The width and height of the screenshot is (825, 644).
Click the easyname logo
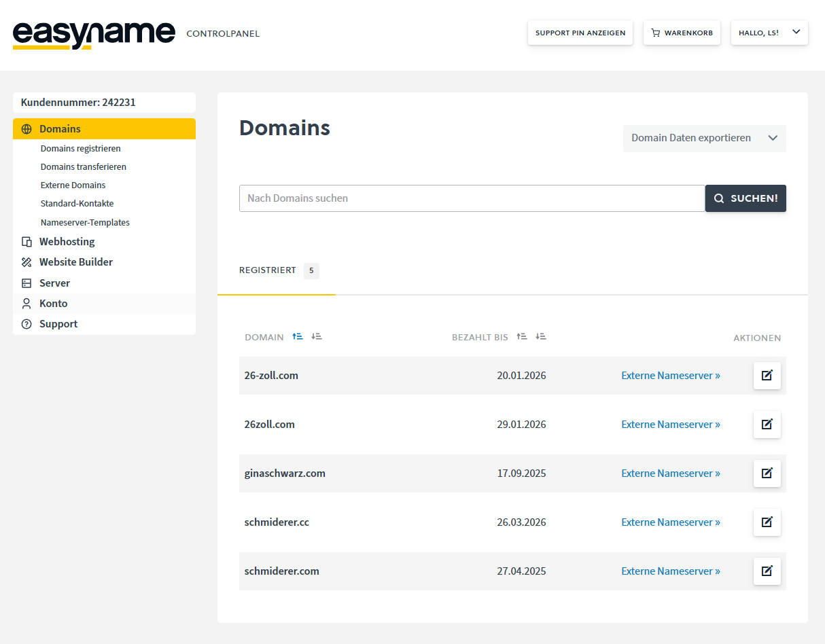(x=94, y=34)
